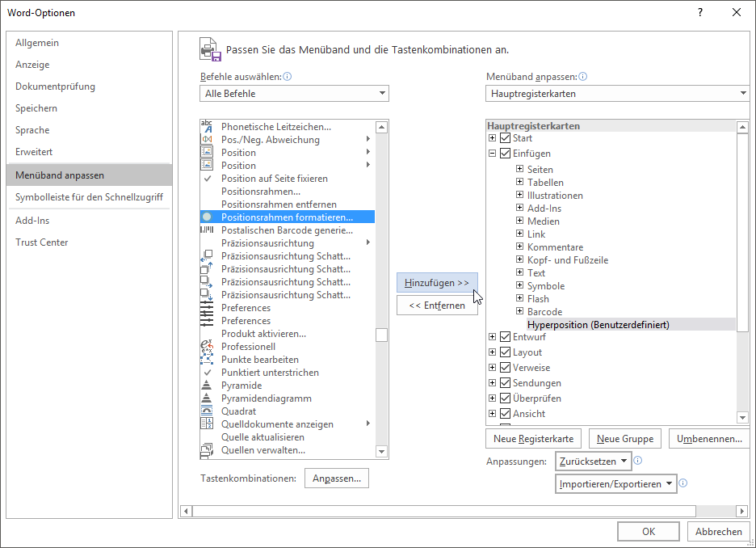Click the Professionell command icon
This screenshot has height=548, width=756.
[206, 347]
